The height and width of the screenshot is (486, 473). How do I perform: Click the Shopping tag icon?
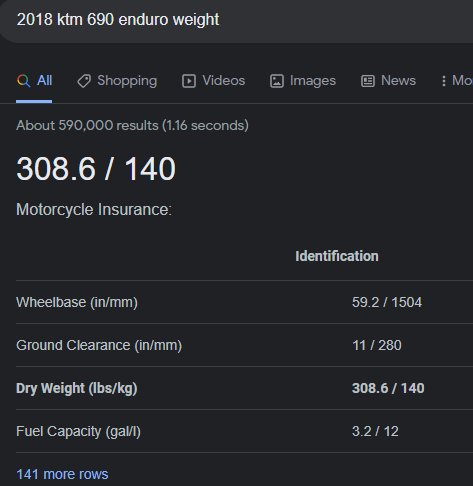click(84, 81)
